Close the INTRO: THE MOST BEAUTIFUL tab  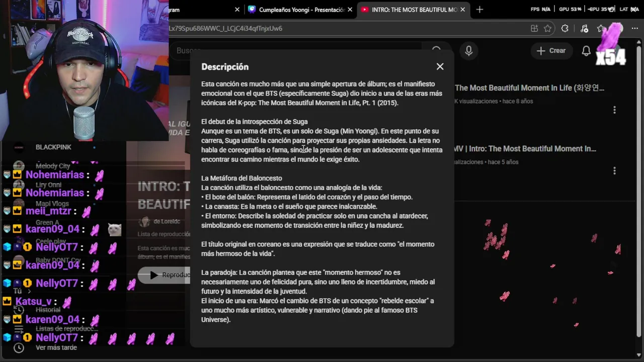coord(463,10)
